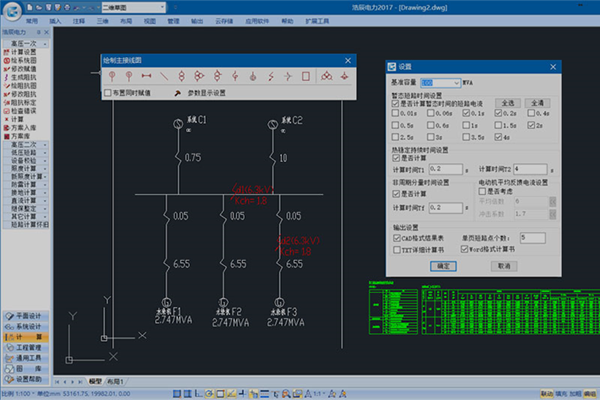Click the application logo button
Viewport: 600px width, 400px height.
12,11
